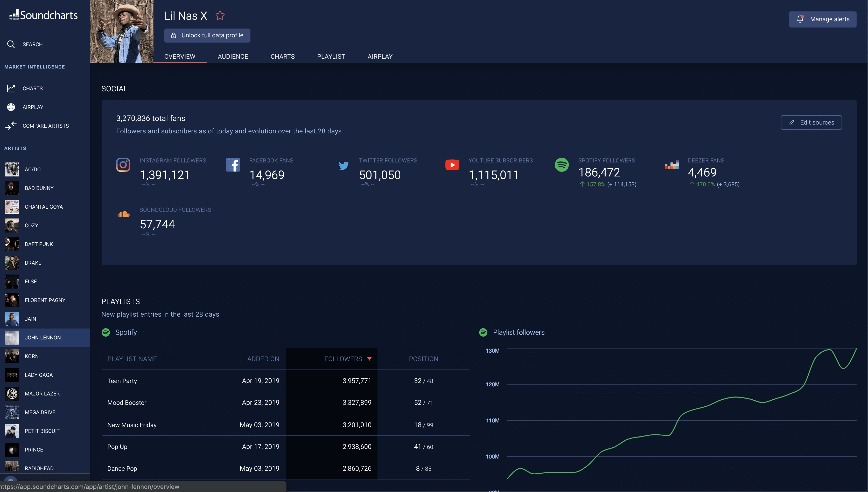868x492 pixels.
Task: Select Chantal Goya artist
Action: 45,207
